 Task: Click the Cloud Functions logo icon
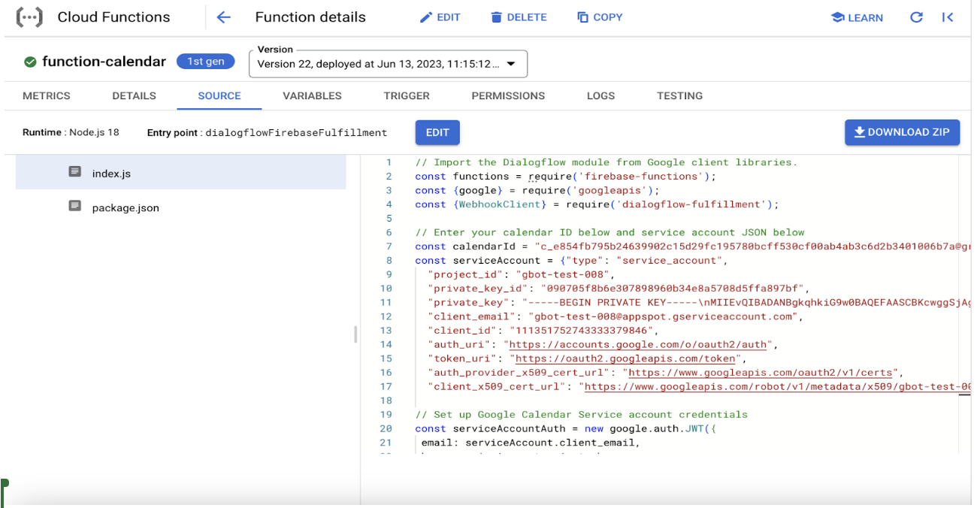pyautogui.click(x=29, y=17)
